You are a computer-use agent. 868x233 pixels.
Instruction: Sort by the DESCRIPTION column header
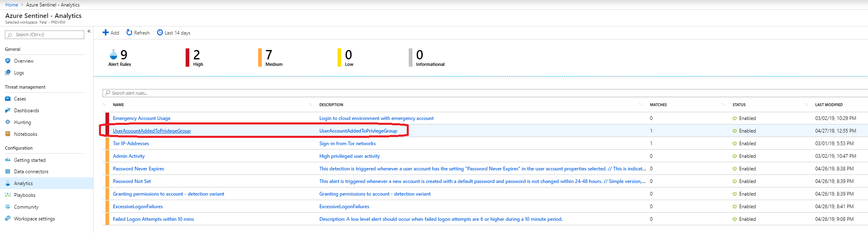(331, 105)
